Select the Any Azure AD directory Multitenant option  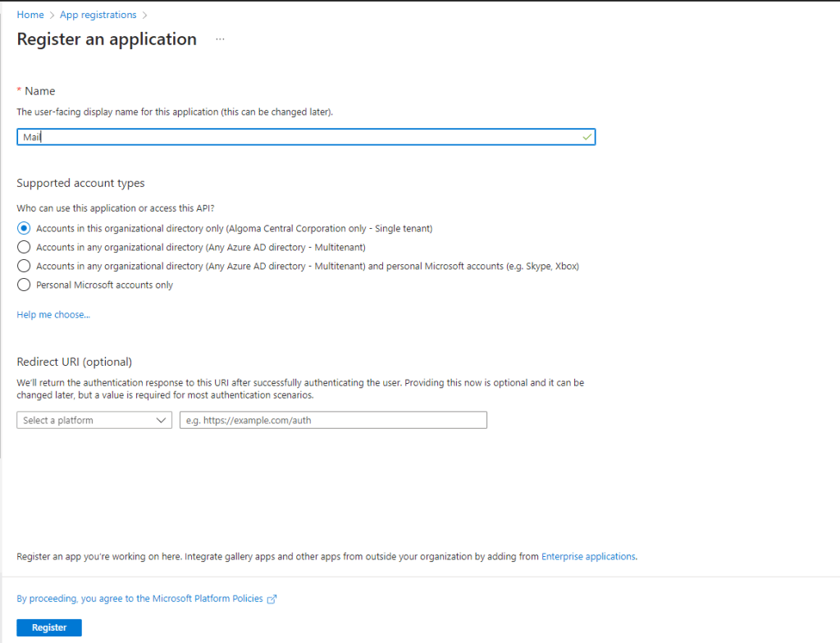24,247
